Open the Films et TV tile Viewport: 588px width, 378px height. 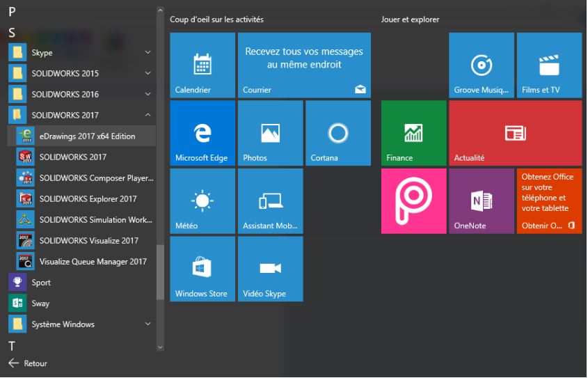[x=549, y=65]
